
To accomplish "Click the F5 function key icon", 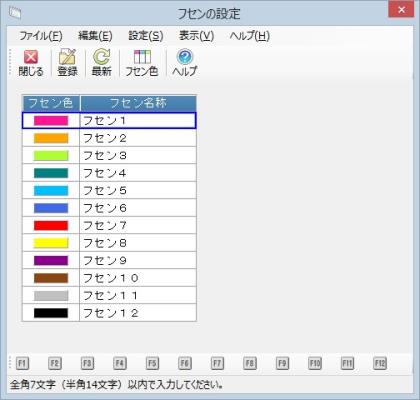I will pos(152,363).
